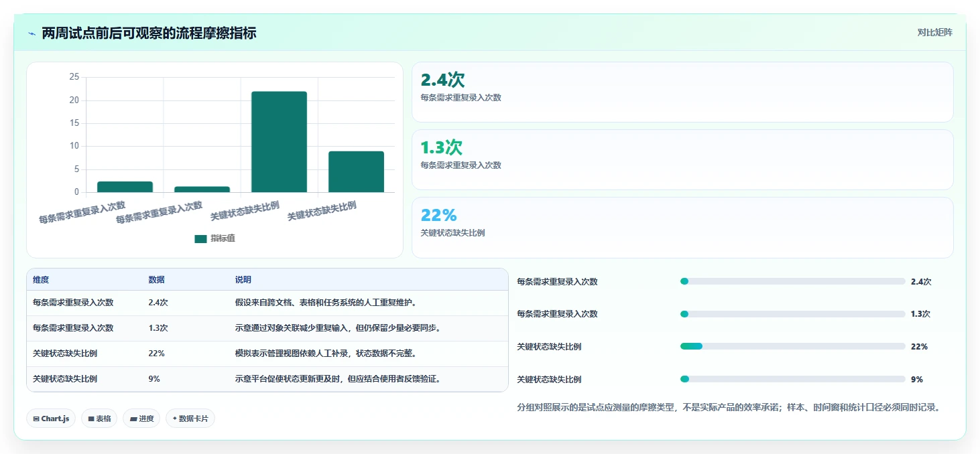980x454 pixels.
Task: Click the 说明 table column header
Action: pyautogui.click(x=243, y=280)
